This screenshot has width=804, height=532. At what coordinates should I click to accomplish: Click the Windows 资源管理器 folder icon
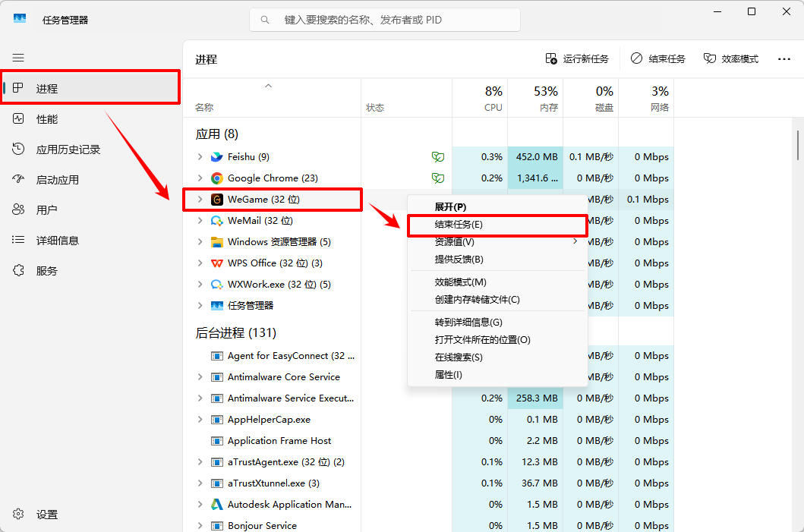click(x=217, y=242)
